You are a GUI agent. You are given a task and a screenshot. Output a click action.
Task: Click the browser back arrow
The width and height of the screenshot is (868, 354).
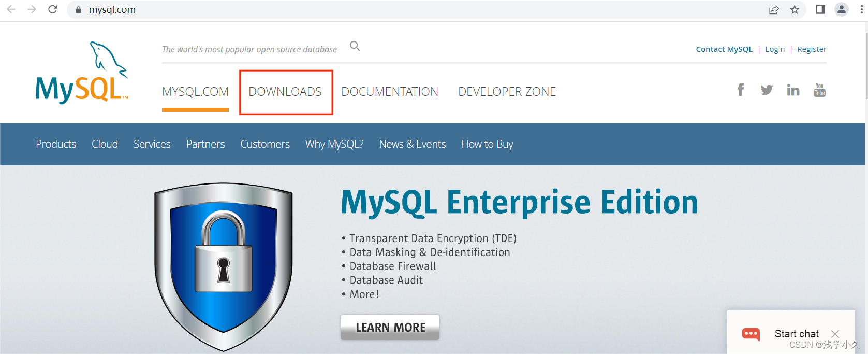(11, 9)
